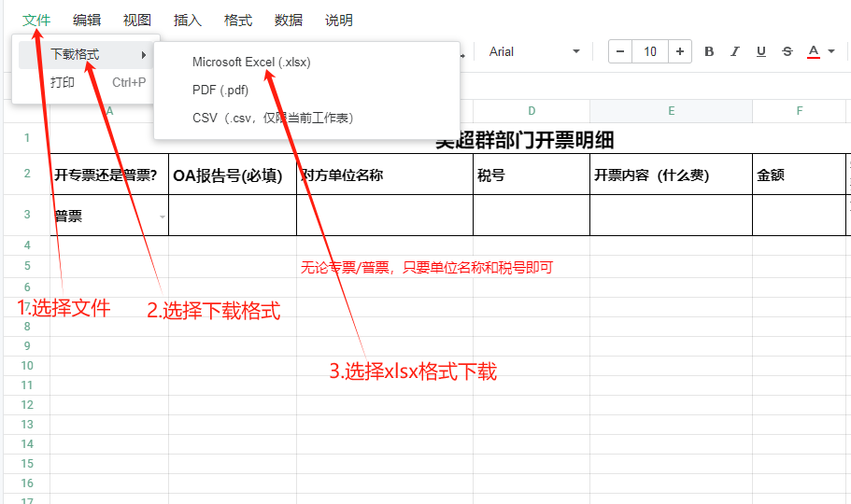
Task: Open the Arial font dropdown
Action: (534, 52)
